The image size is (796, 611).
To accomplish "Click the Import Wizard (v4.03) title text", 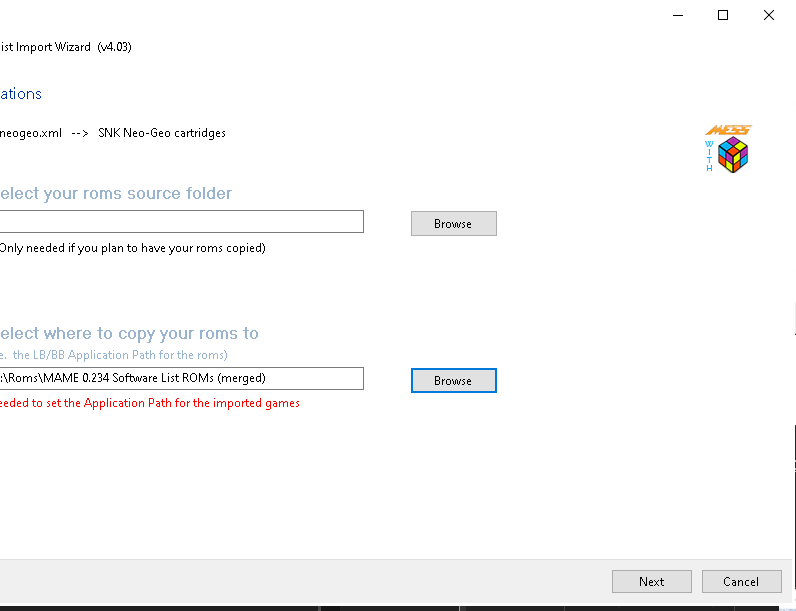I will tap(65, 47).
